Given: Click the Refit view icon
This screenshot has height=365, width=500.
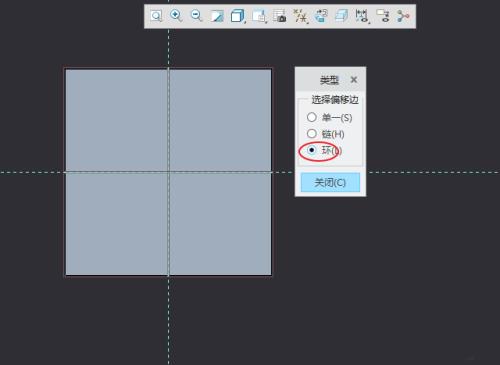Looking at the screenshot, I should tap(156, 16).
